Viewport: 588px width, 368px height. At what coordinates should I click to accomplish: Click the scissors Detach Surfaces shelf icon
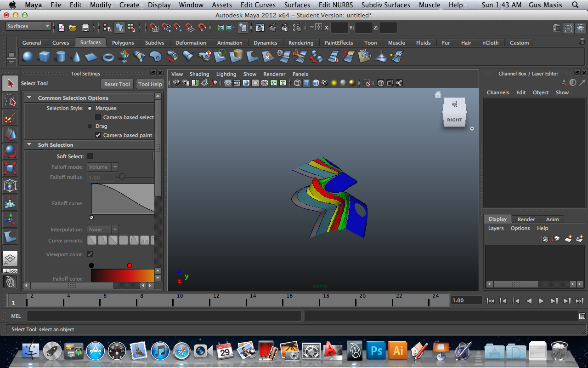click(300, 57)
